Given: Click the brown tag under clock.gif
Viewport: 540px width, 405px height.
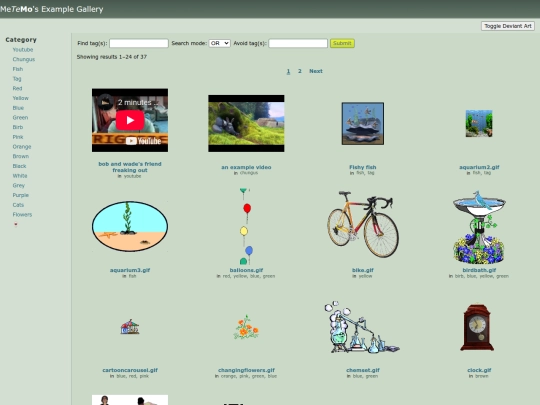Looking at the screenshot, I should coord(482,376).
